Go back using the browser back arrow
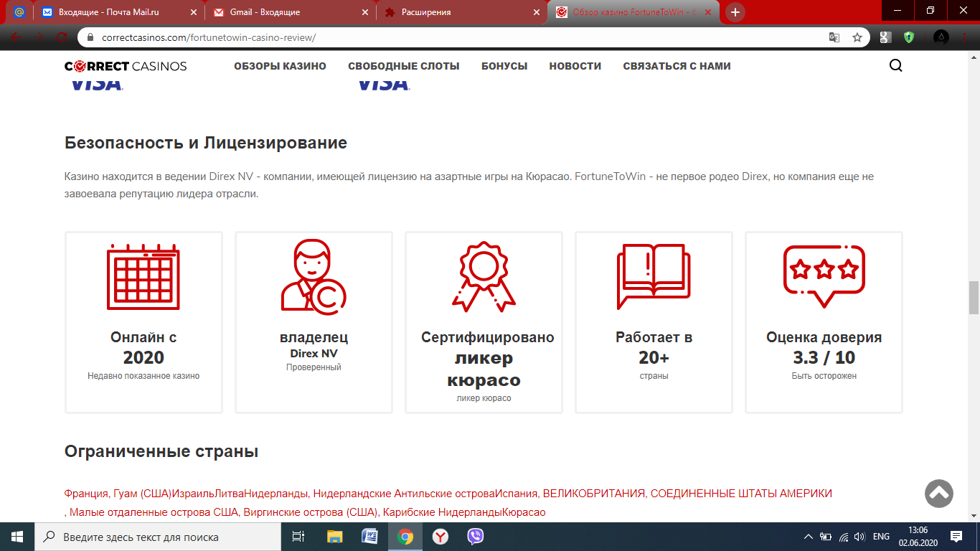 (17, 37)
